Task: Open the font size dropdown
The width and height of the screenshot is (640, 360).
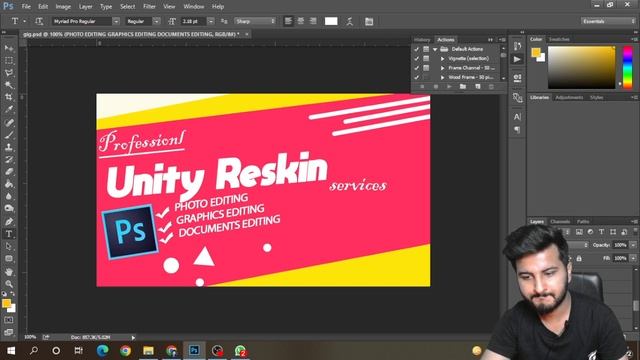Action: click(x=211, y=21)
